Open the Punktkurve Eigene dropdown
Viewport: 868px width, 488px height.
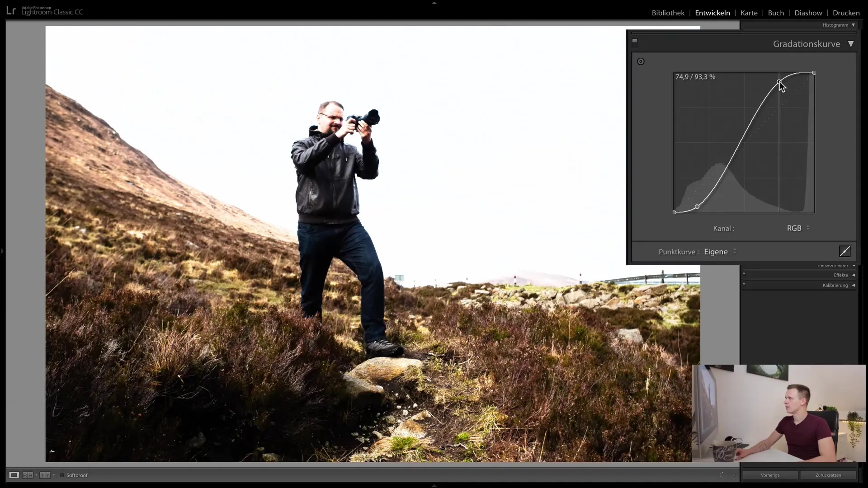[720, 252]
